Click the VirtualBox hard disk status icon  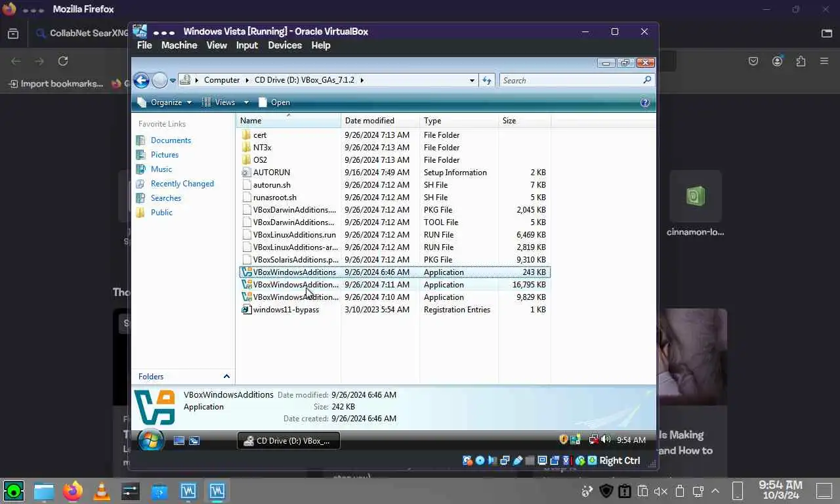pos(467,461)
